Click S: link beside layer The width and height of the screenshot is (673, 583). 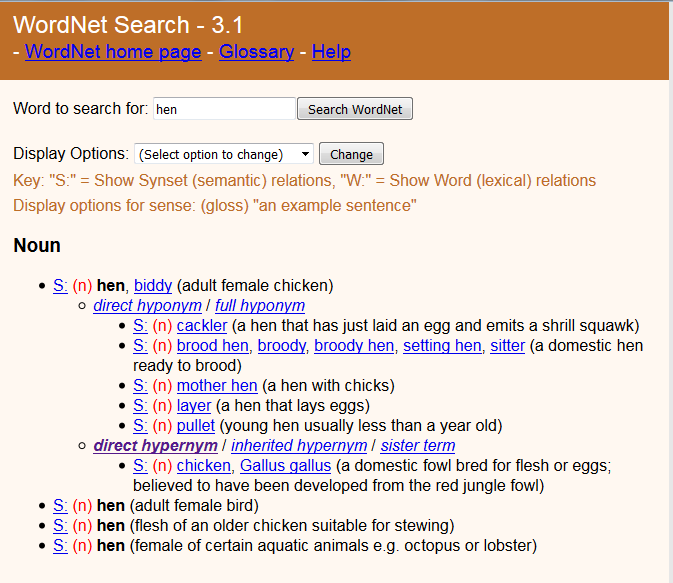click(140, 406)
